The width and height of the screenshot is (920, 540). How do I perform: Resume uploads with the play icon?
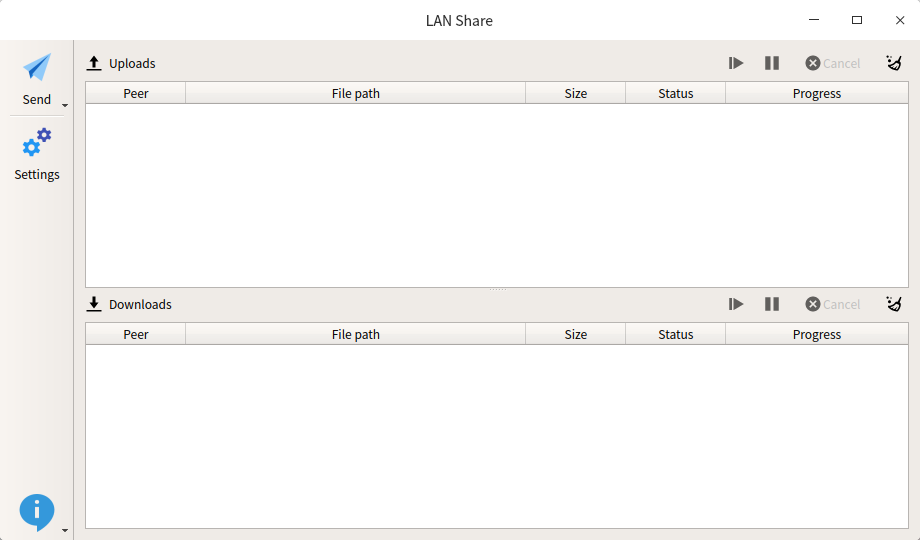click(736, 63)
